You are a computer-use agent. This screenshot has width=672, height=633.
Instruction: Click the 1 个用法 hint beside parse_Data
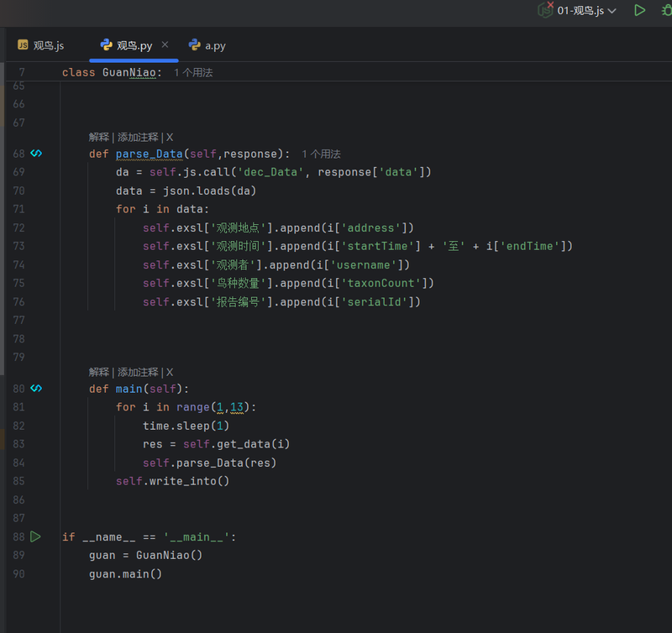tap(321, 154)
